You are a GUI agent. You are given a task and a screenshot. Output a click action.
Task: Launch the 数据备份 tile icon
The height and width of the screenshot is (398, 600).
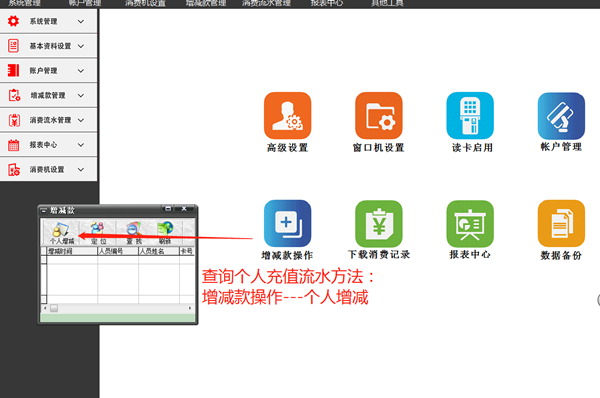(x=561, y=223)
